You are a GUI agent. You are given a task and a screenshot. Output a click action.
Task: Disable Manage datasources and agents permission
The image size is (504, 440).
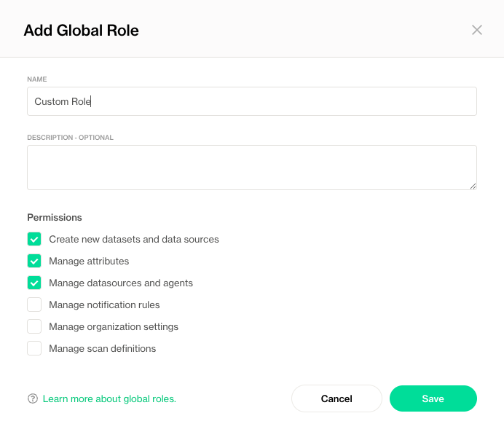(34, 283)
